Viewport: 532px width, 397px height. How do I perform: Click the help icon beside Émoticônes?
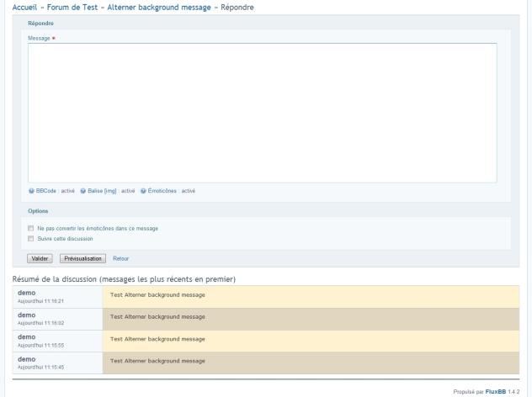143,190
